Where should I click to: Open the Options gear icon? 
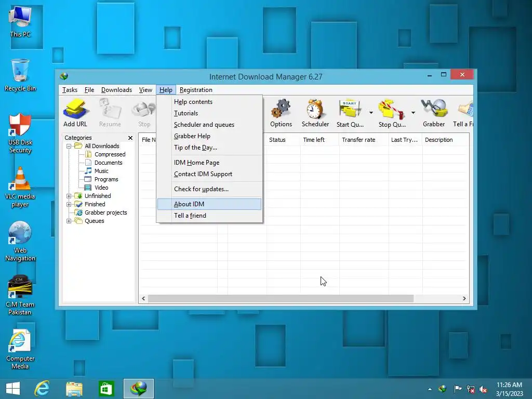pos(281,113)
